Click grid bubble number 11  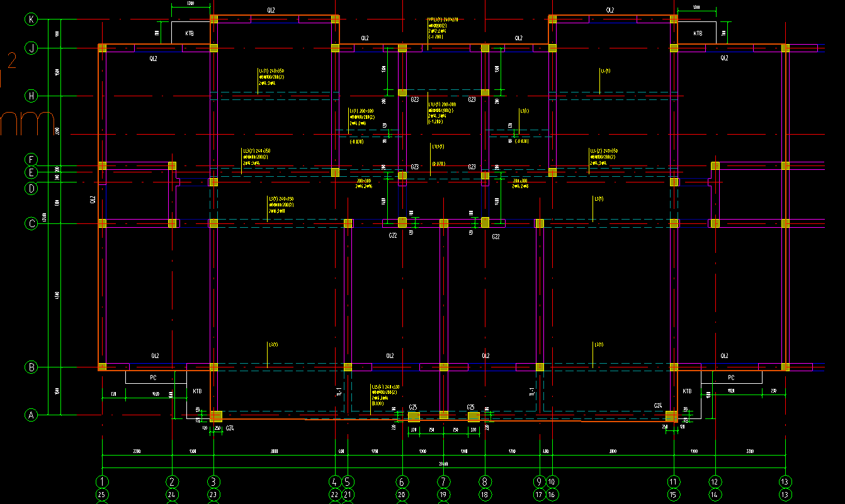coord(674,481)
